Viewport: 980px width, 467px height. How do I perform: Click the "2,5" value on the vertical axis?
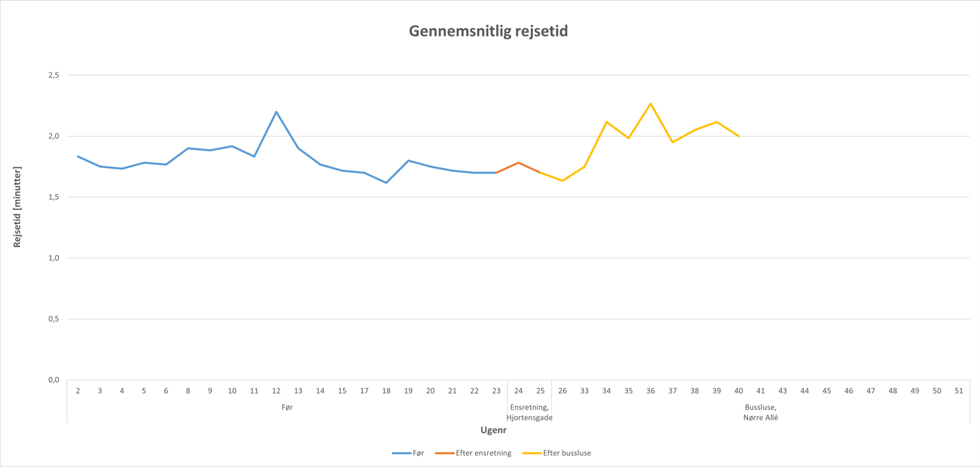(x=54, y=75)
